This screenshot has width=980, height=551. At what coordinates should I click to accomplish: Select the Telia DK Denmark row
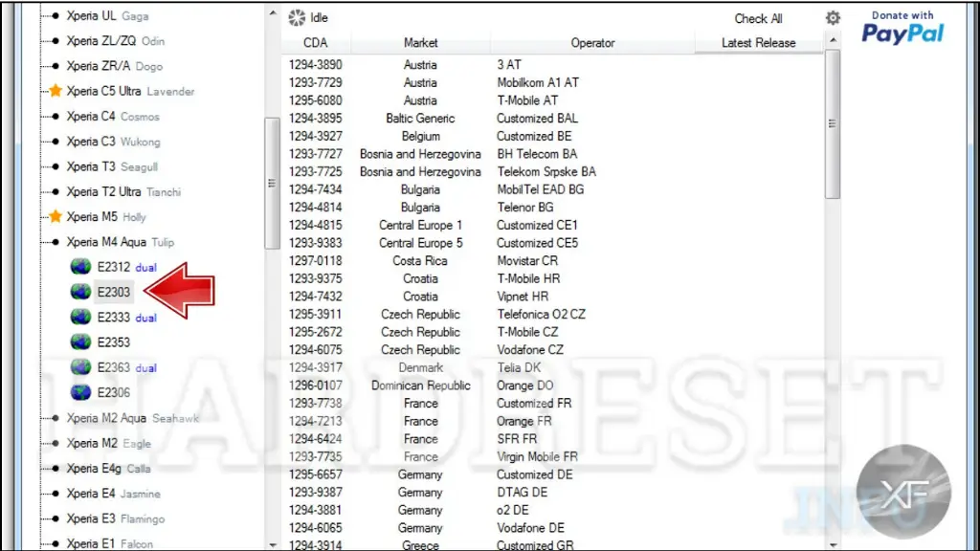click(552, 367)
